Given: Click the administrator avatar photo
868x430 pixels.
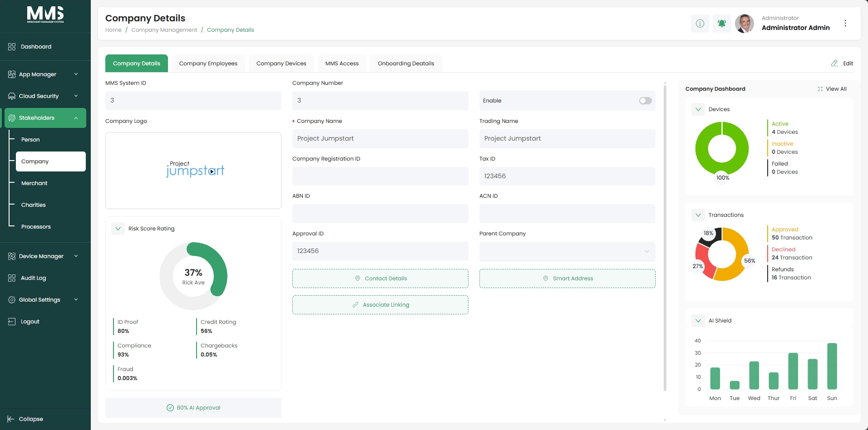Looking at the screenshot, I should pos(745,23).
